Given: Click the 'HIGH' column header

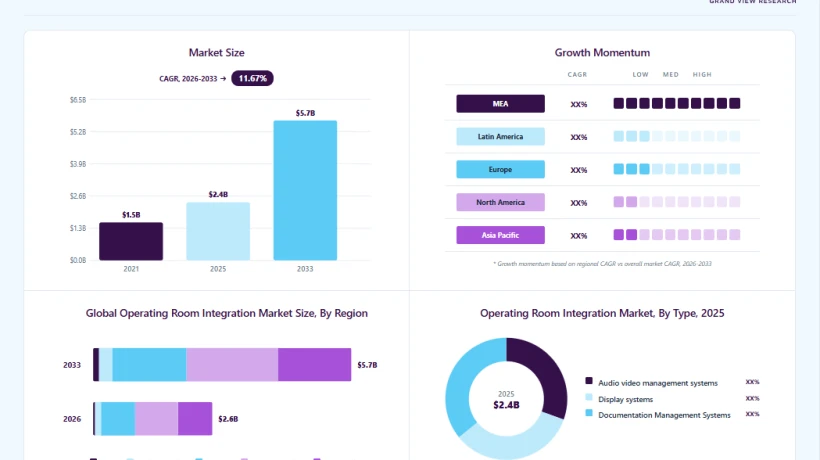Looking at the screenshot, I should point(702,75).
